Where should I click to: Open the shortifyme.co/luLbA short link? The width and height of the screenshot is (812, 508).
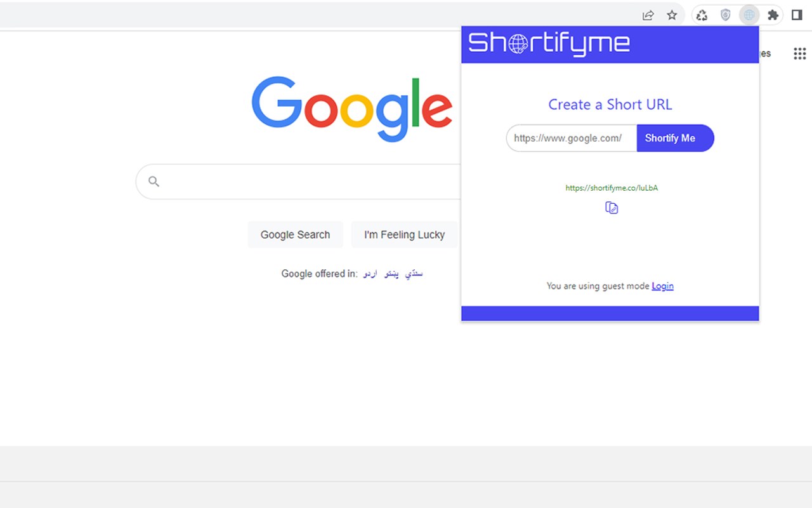(x=612, y=188)
